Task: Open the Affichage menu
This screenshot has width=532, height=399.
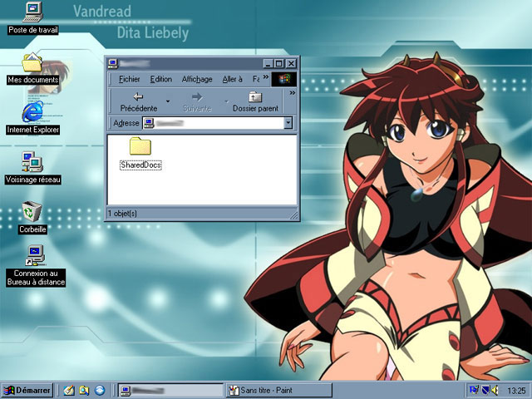Action: coord(197,80)
